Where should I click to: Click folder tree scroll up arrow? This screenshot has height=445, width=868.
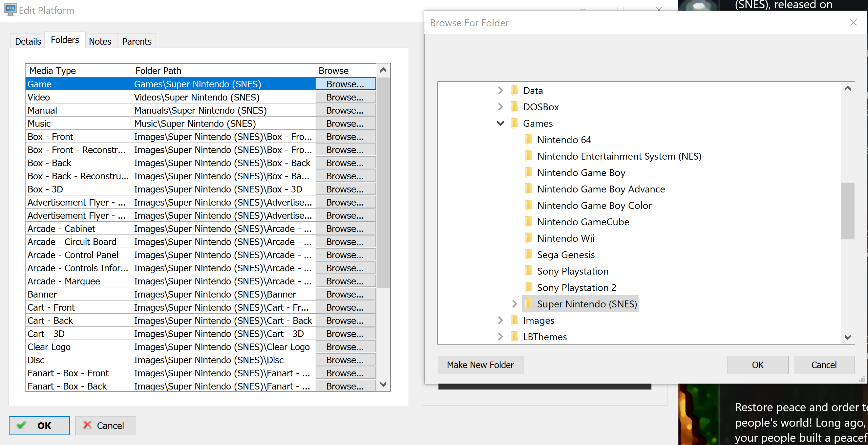(848, 89)
